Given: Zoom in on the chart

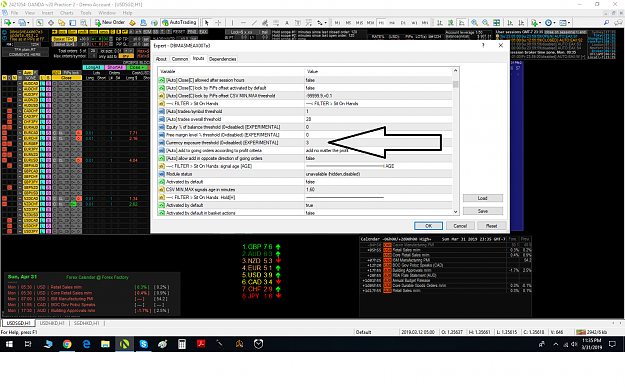Looking at the screenshot, I should point(474,23).
